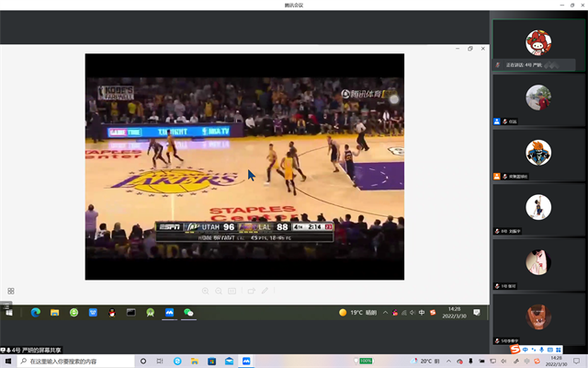Viewport: 588px width, 368px height.
Task: Open WeChat from the shared screen's taskbar
Action: point(188,313)
